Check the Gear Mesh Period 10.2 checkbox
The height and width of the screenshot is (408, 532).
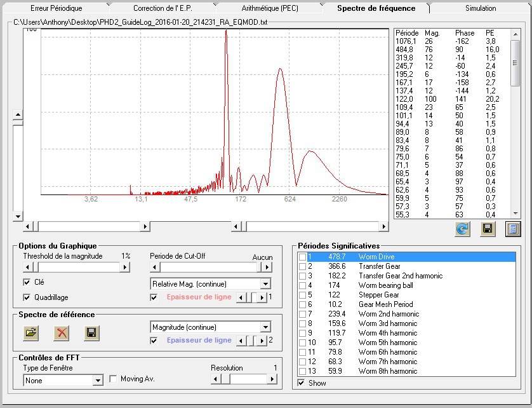[x=302, y=304]
